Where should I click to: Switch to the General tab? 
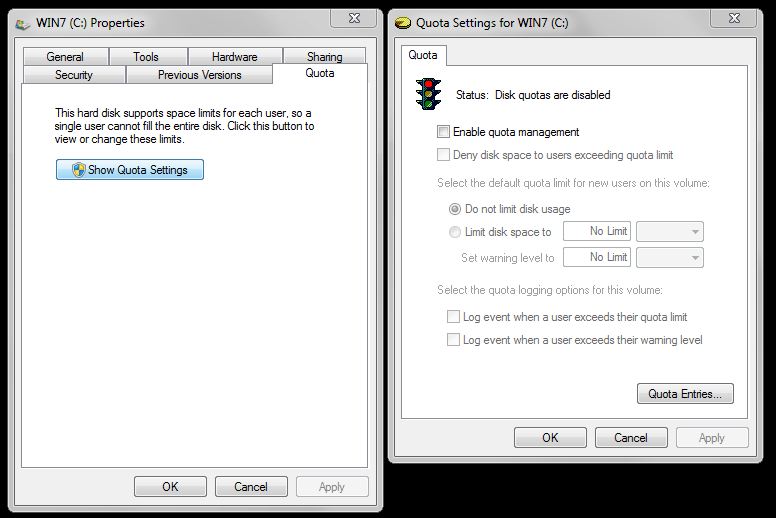65,56
